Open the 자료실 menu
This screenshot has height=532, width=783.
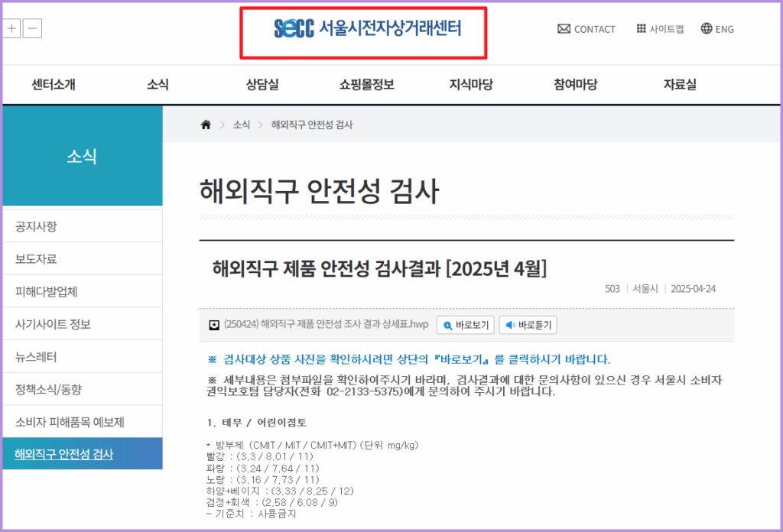pos(680,84)
